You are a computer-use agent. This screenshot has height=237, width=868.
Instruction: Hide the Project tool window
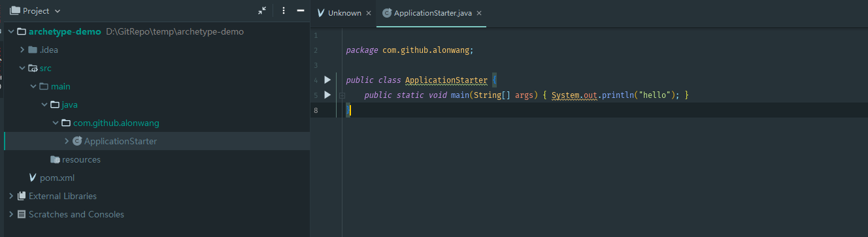301,11
